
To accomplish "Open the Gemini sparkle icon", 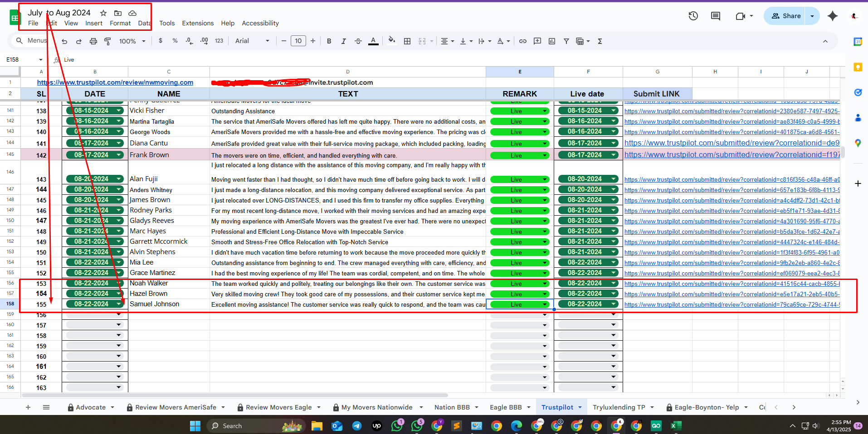I will tap(833, 16).
